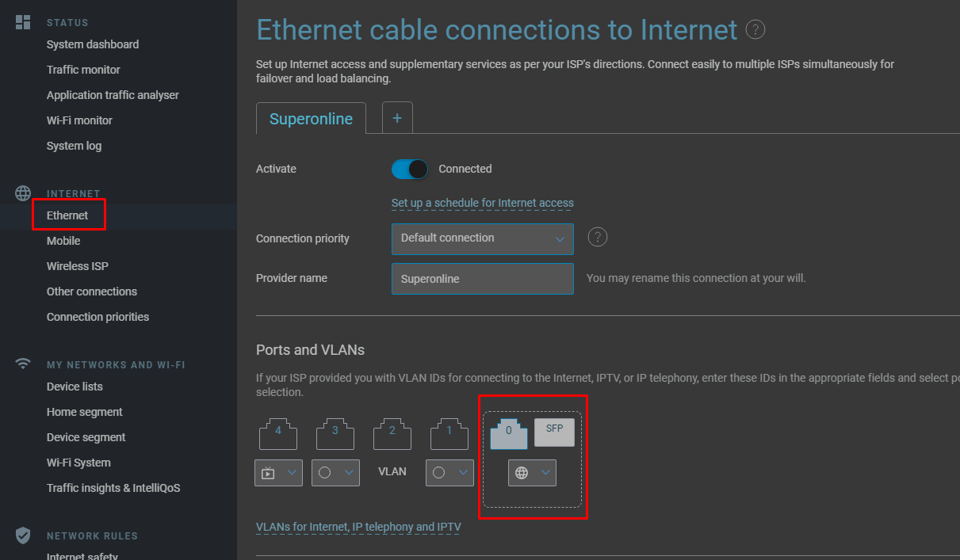Open VLANs for Internet, IP telephony and IPTV link
960x560 pixels.
click(358, 527)
